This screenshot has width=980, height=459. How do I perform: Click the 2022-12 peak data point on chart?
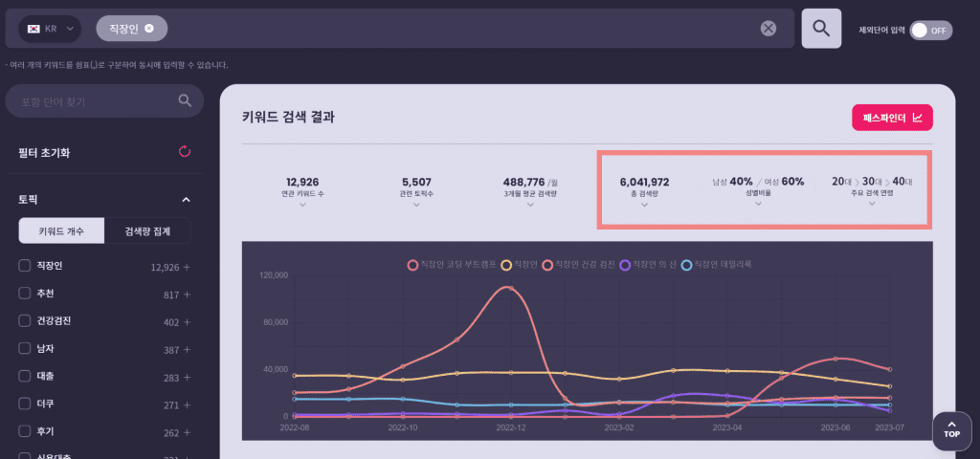pyautogui.click(x=510, y=288)
